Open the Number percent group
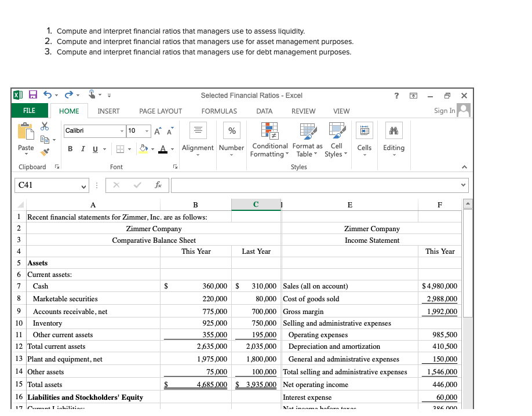The width and height of the screenshot is (532, 416). 231,140
